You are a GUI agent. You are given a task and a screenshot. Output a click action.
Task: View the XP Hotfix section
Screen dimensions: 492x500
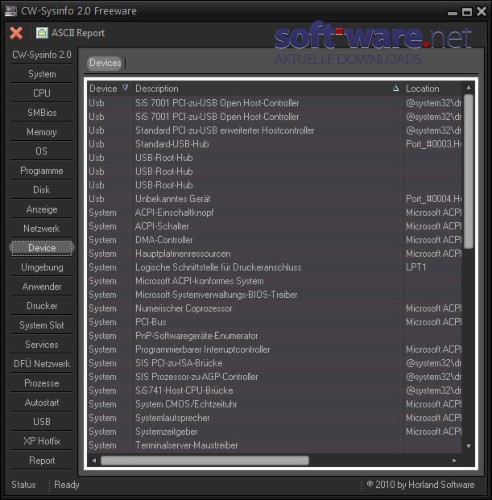pos(42,441)
